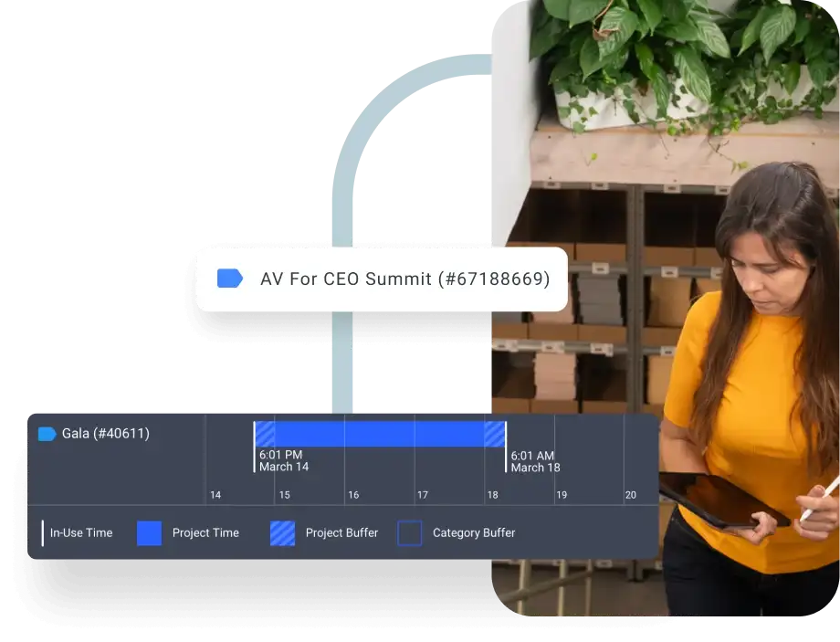Screen dimensions: 840x642
Task: Click the Project Time solid blue legend swatch
Action: tap(149, 533)
